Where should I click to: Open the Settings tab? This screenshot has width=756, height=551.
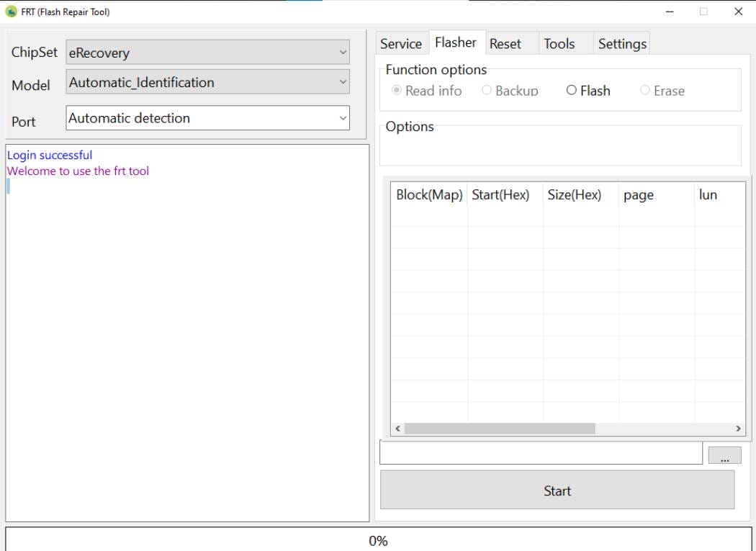click(621, 43)
